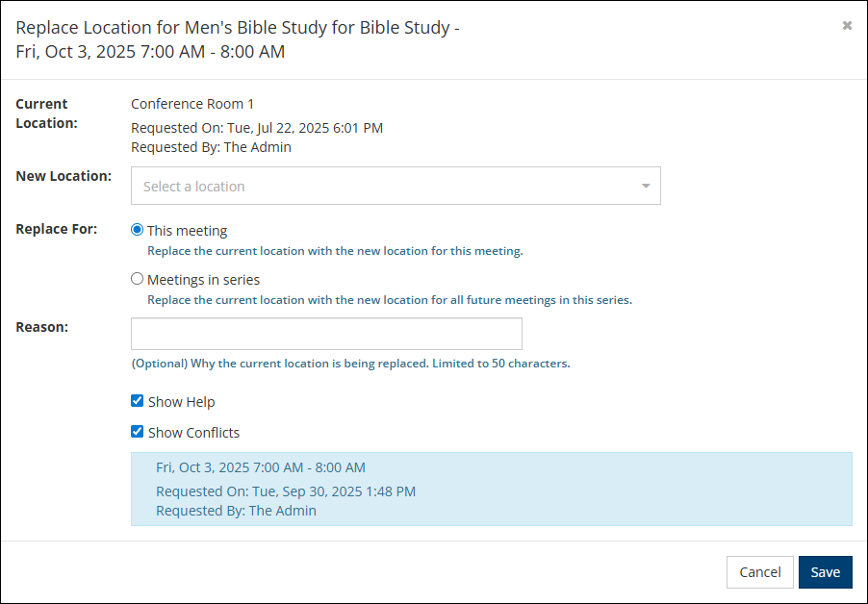Viewport: 868px width, 604px height.
Task: Click the caret arrow in location selector
Action: (646, 187)
